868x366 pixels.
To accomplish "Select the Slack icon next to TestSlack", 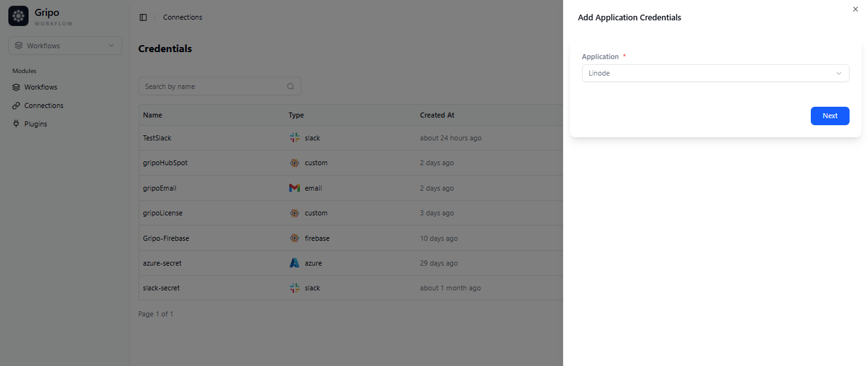I will coord(294,137).
